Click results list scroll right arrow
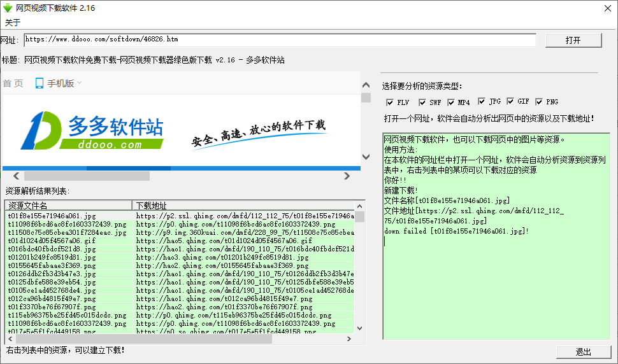618x364 pixels. 349,339
